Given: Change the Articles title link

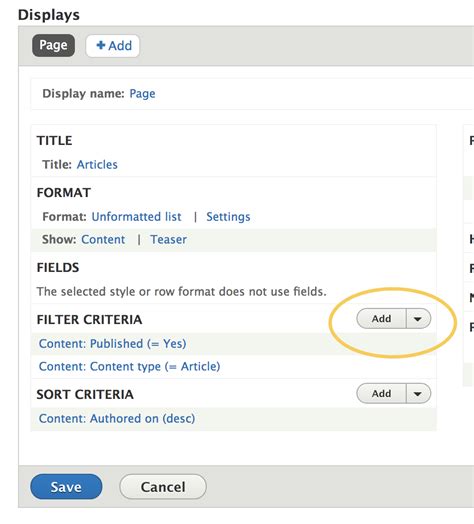Looking at the screenshot, I should 97,164.
